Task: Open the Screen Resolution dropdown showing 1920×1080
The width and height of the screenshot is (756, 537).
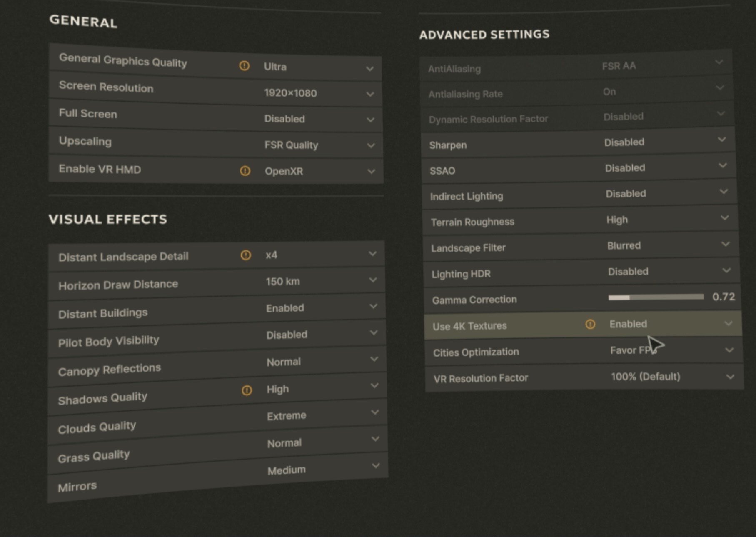Action: point(319,93)
